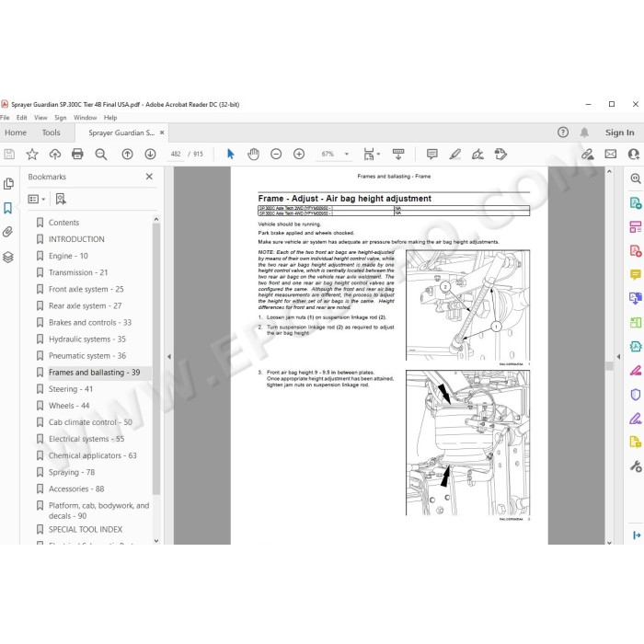Activate the Hand pan tool
The width and height of the screenshot is (644, 644).
pyautogui.click(x=253, y=154)
